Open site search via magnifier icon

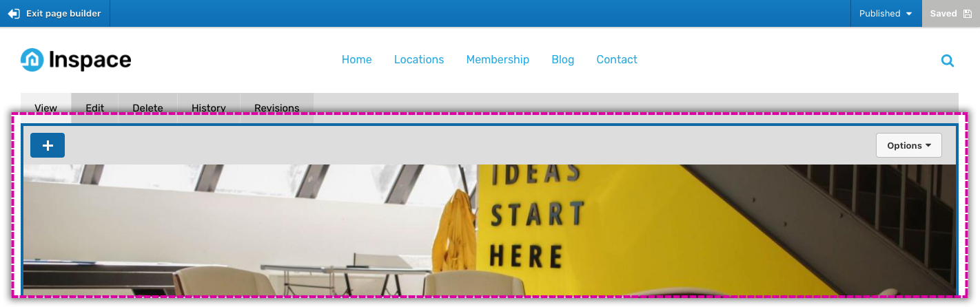(x=948, y=61)
